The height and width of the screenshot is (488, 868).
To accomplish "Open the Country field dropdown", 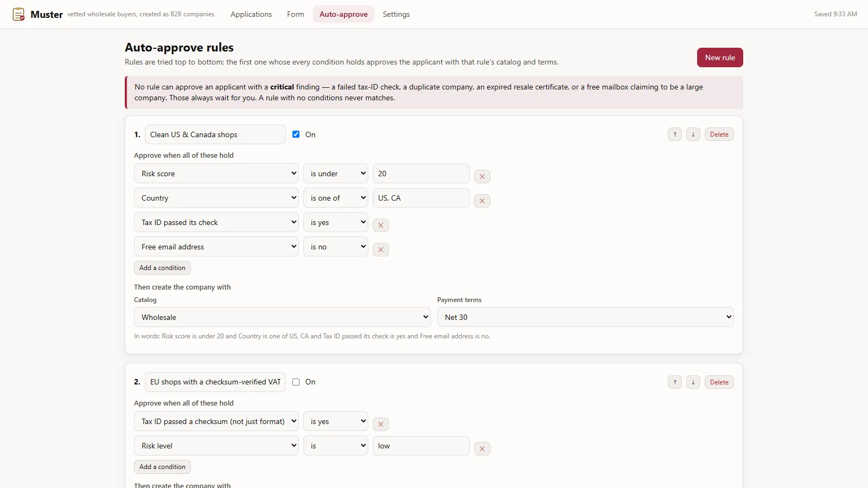I will pos(216,198).
